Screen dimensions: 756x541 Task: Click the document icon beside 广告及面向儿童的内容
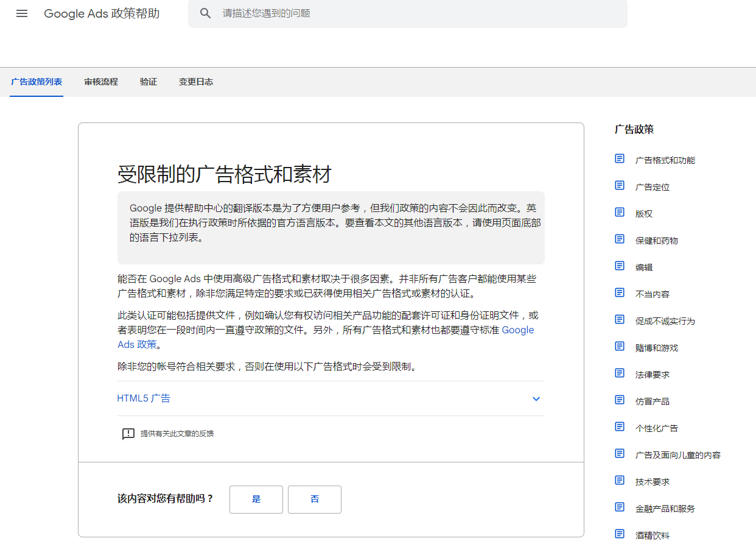[620, 453]
